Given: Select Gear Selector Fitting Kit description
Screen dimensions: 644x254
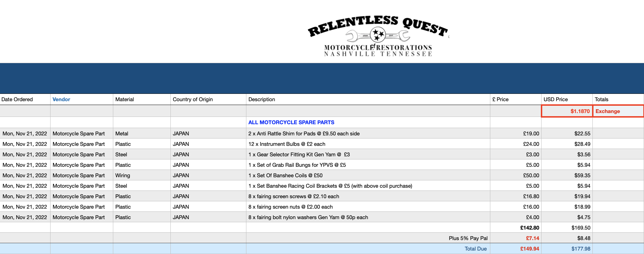Looking at the screenshot, I should (368, 155).
